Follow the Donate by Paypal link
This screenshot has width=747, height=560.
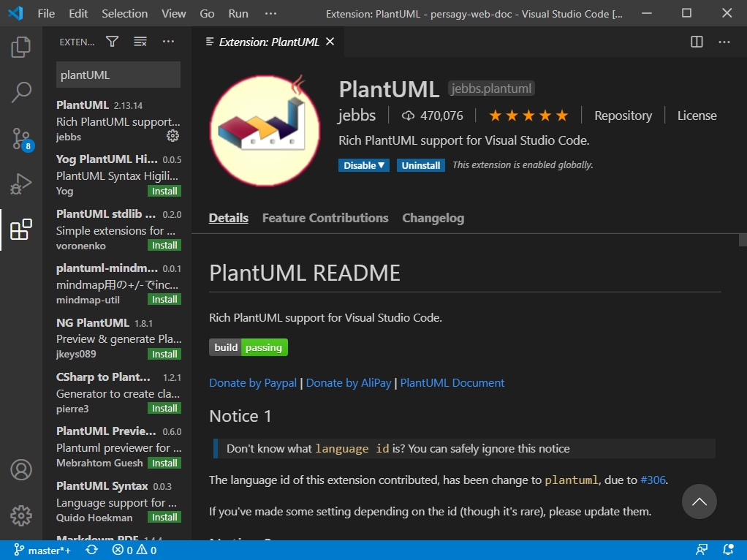[252, 382]
